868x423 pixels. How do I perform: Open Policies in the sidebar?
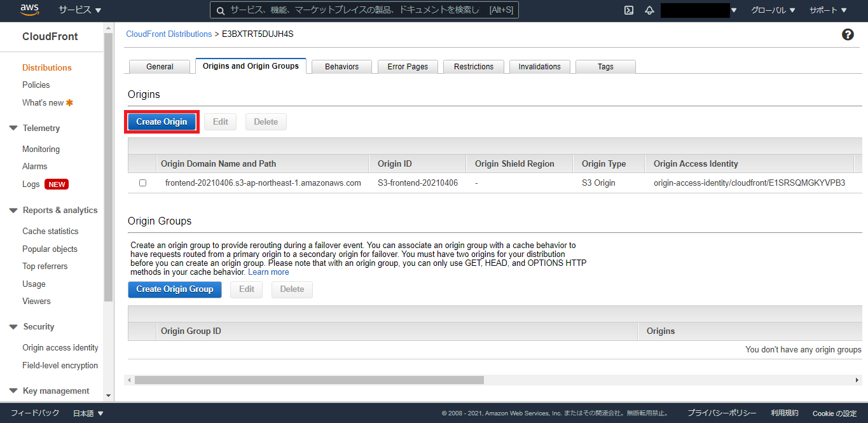coord(36,85)
